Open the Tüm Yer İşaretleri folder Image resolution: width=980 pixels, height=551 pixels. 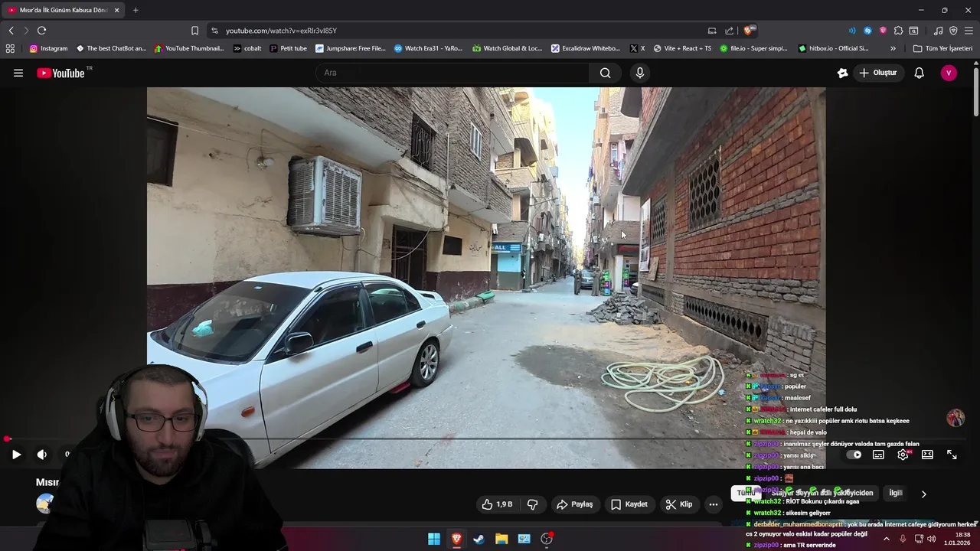(x=942, y=48)
